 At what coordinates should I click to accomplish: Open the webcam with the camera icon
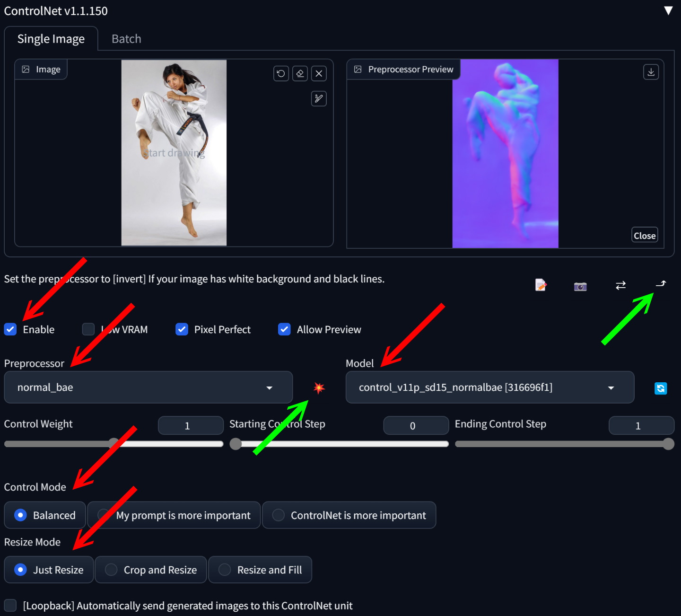coord(580,286)
